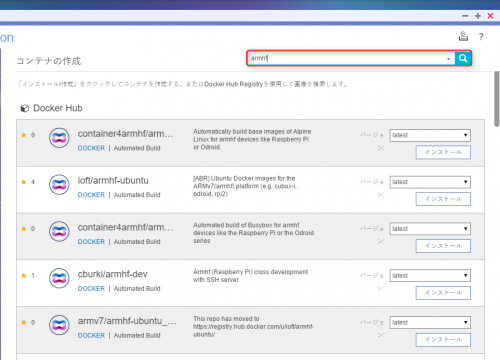500x360 pixels.
Task: Click the magnifier search button
Action: click(x=463, y=58)
